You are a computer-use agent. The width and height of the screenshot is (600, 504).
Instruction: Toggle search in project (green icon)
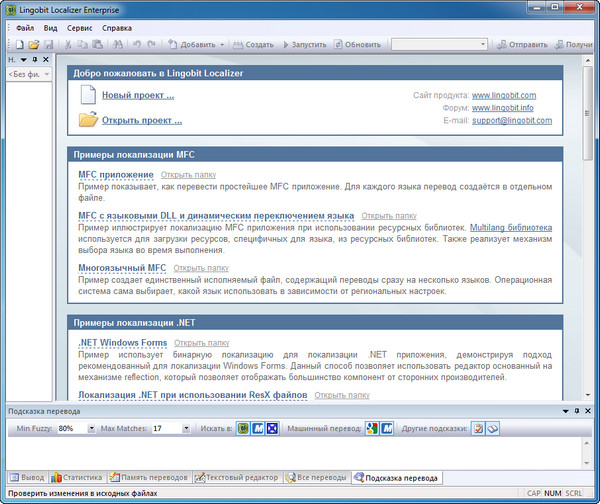(x=243, y=429)
